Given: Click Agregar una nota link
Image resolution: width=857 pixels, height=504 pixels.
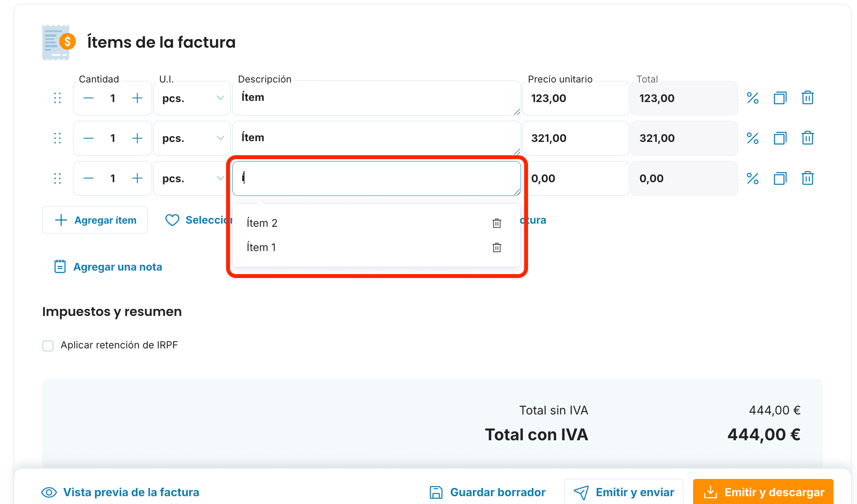Looking at the screenshot, I should tap(108, 267).
